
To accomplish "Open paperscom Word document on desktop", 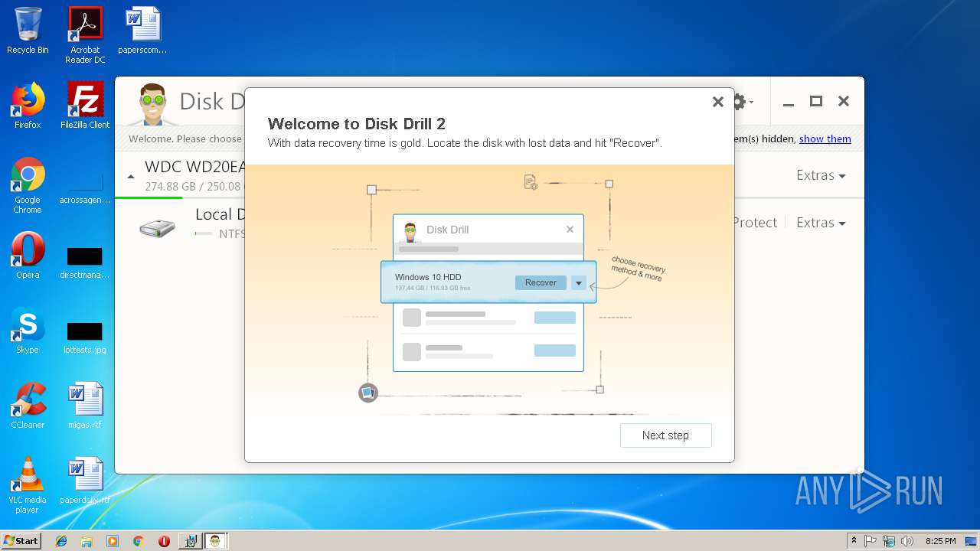I will (142, 31).
